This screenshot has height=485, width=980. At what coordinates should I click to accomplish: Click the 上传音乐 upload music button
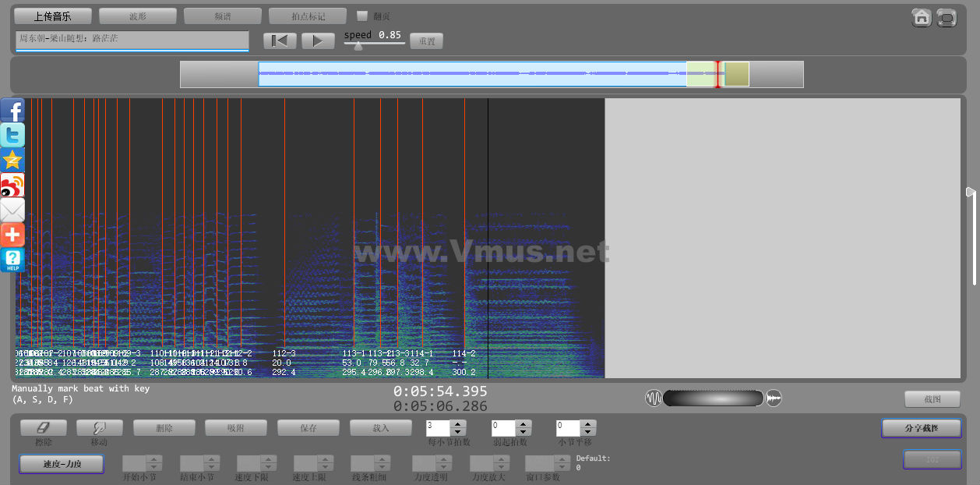coord(53,16)
